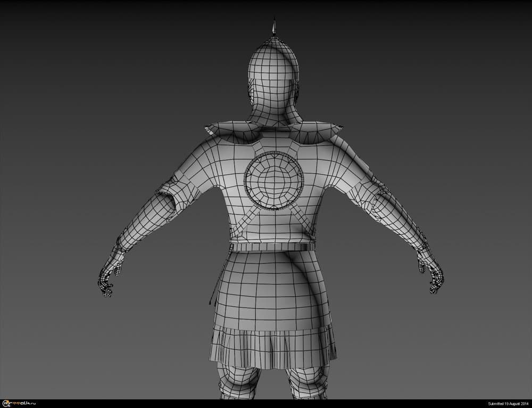Select the right leg mesh under skirt
This screenshot has height=408, width=532.
click(x=307, y=382)
